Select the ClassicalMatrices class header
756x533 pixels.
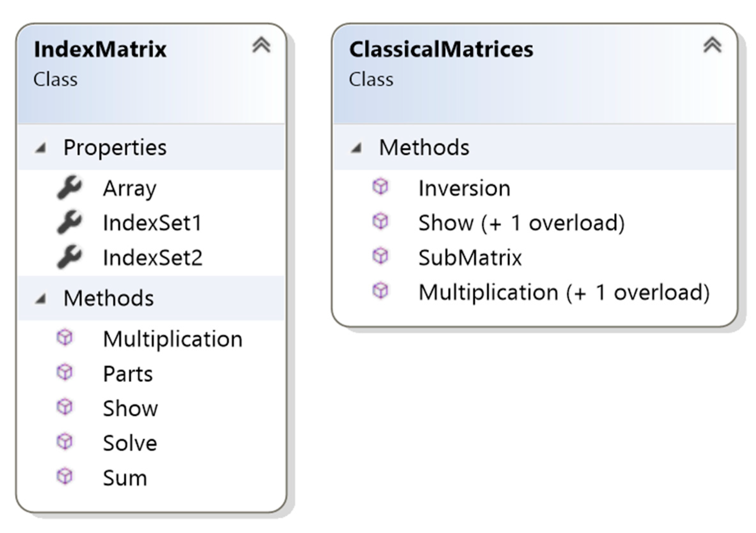(x=441, y=50)
